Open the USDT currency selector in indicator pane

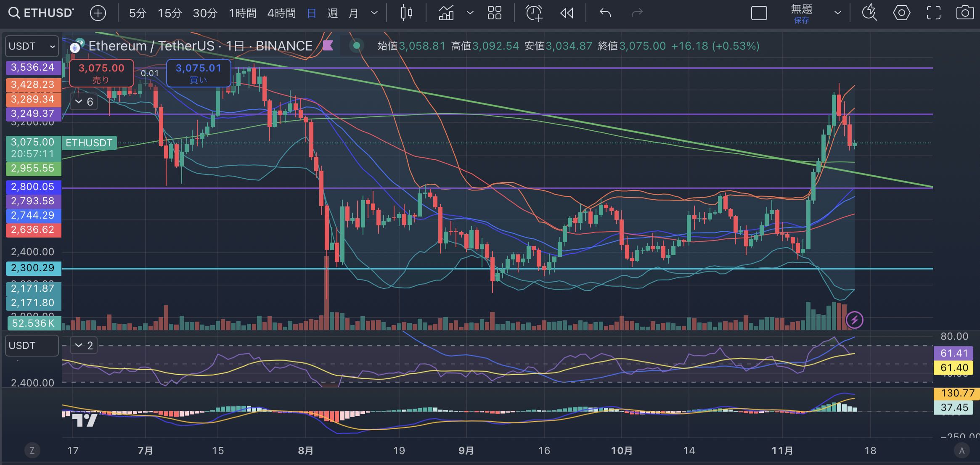pos(32,346)
